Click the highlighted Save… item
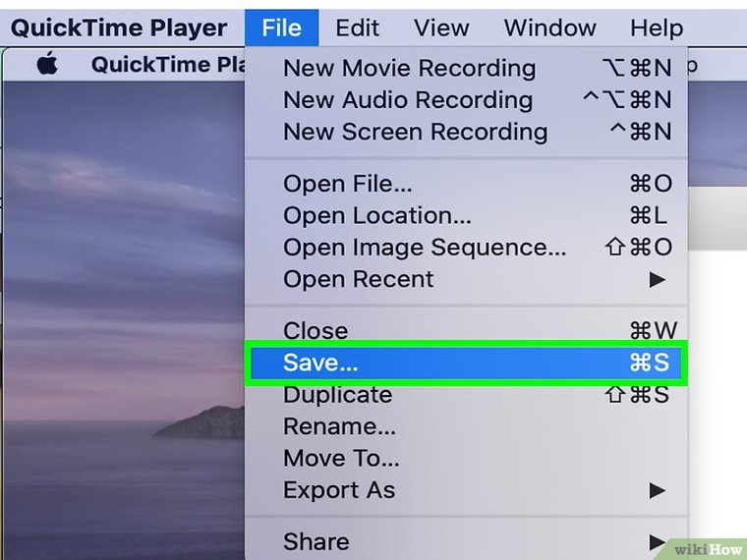The image size is (747, 560). click(320, 363)
